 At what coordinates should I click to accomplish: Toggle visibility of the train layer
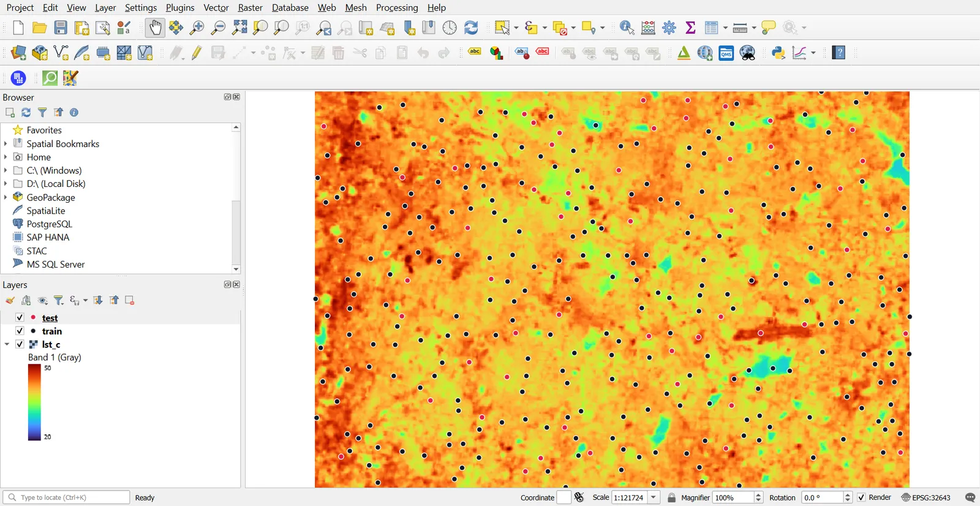point(20,331)
